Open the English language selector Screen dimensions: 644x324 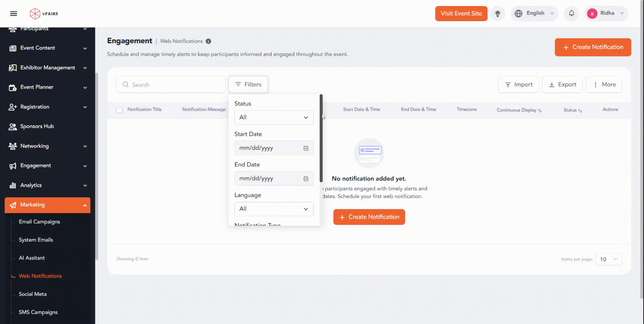pos(535,13)
